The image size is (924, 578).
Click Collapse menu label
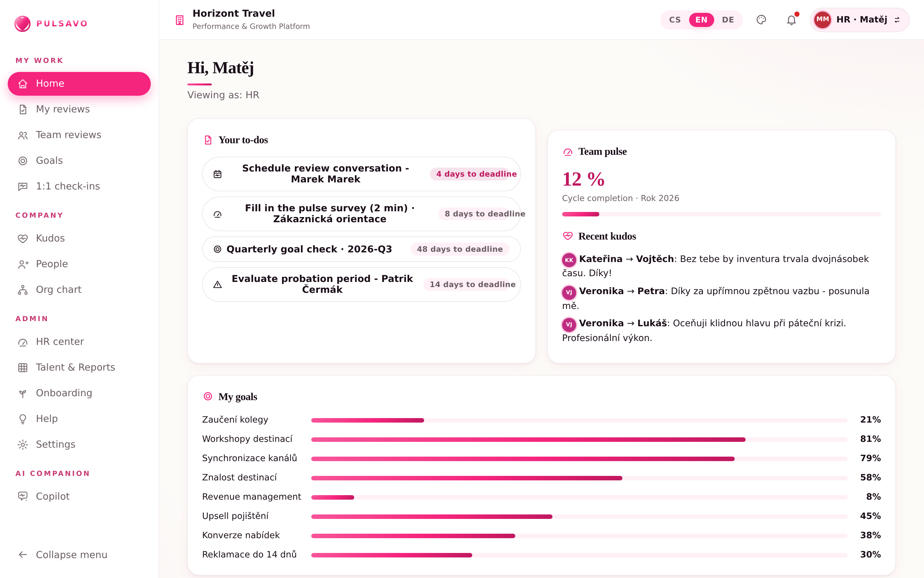(x=72, y=555)
